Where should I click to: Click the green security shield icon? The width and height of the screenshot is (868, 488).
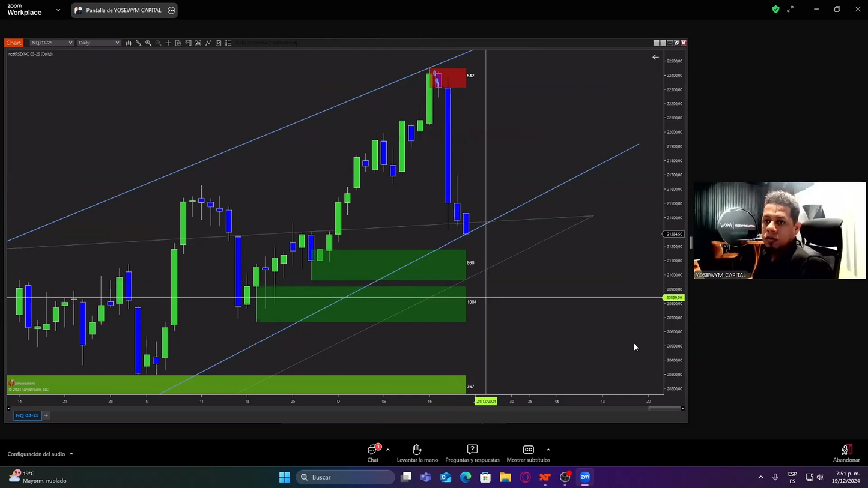tap(775, 9)
